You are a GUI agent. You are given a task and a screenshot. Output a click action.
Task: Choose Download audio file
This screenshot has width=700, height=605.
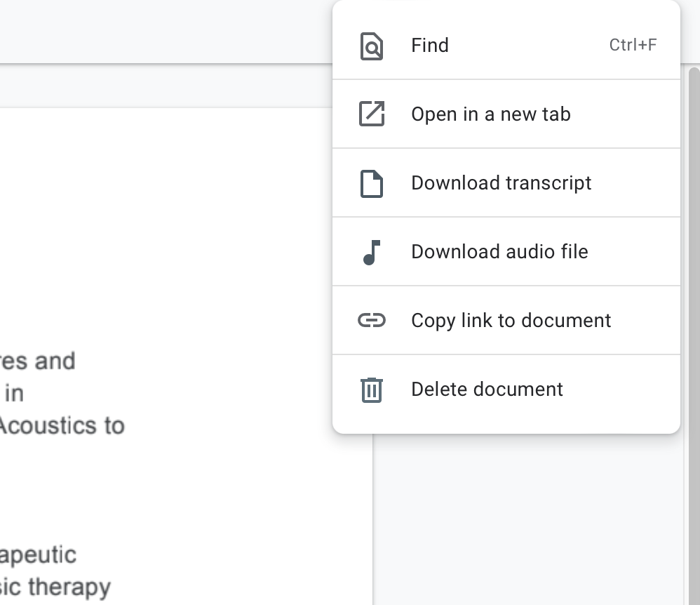pos(506,251)
